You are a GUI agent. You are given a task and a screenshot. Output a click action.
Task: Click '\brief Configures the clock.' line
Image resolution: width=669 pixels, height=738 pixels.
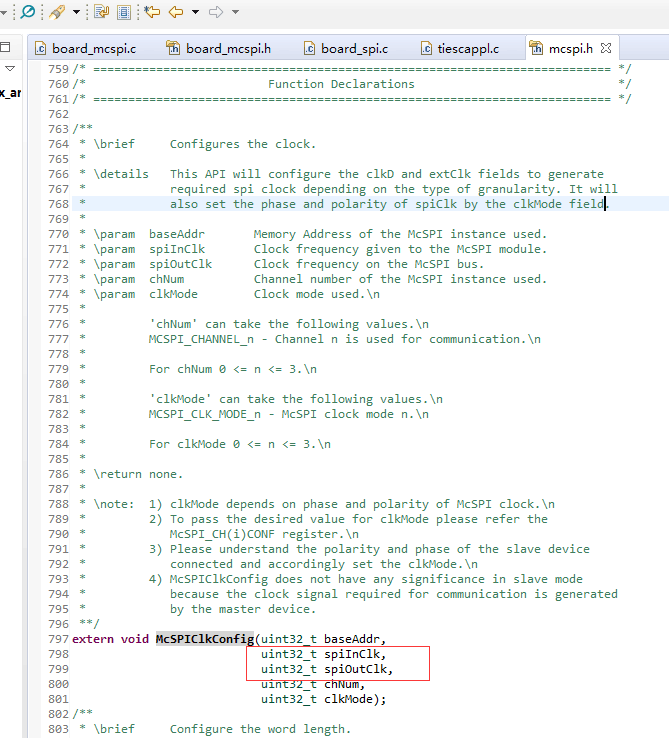205,144
